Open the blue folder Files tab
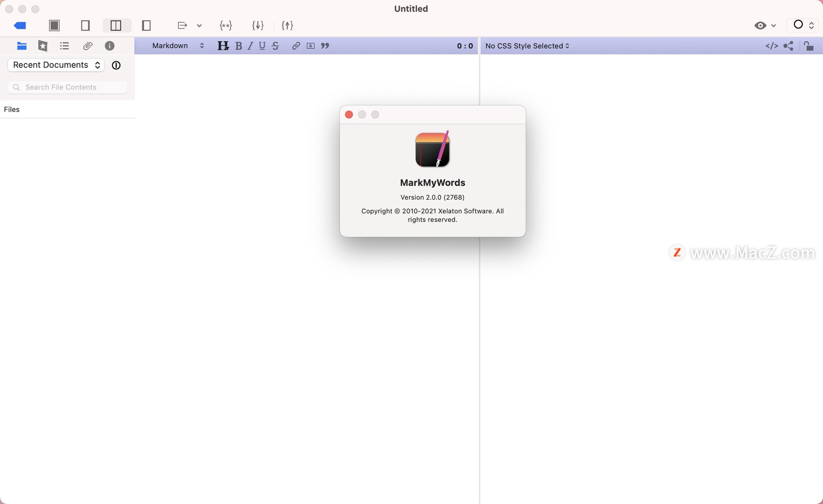Viewport: 823px width, 504px height. point(22,46)
